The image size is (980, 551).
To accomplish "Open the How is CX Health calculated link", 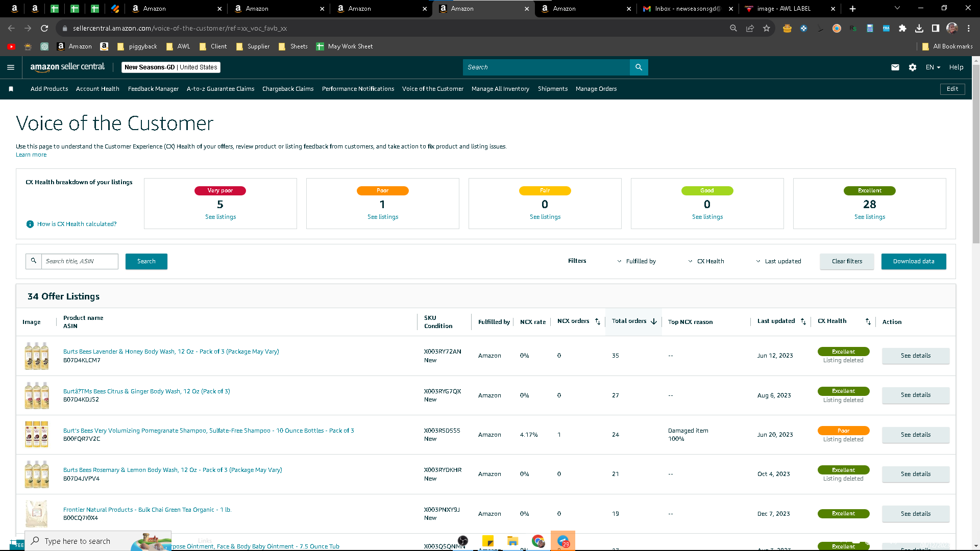I will point(77,224).
